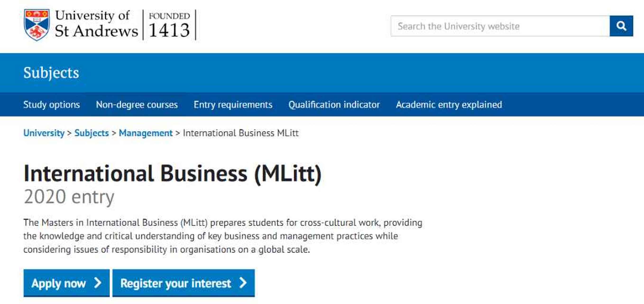Open the Study options menu item
This screenshot has height=304, width=644.
51,105
